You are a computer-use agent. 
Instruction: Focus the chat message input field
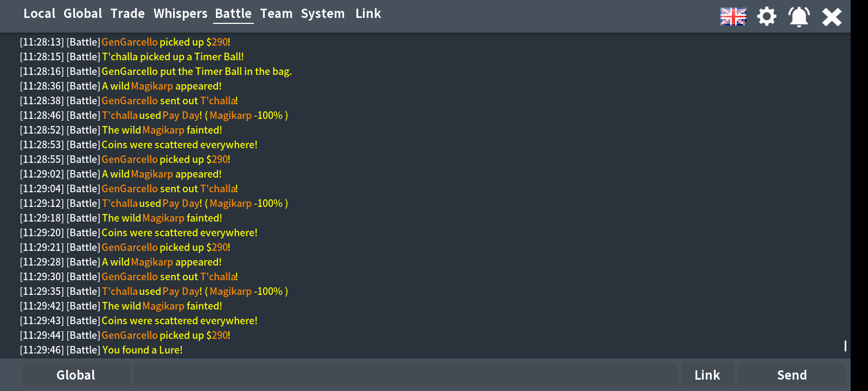405,375
